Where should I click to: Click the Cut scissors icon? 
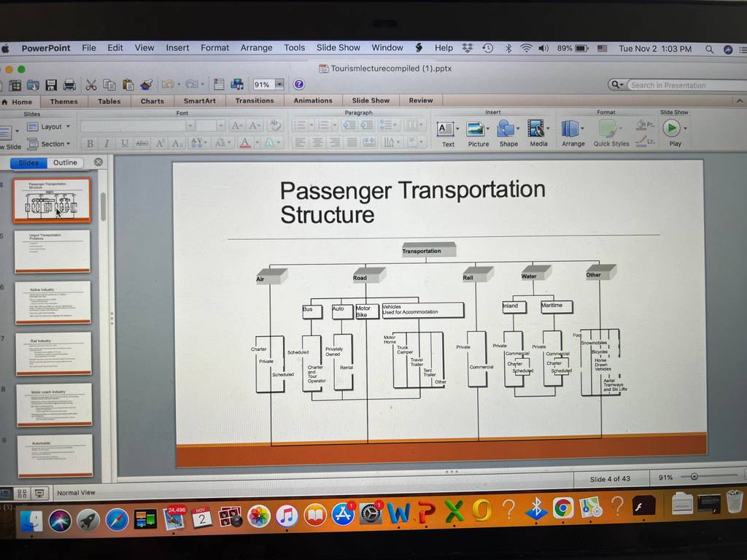click(x=91, y=85)
